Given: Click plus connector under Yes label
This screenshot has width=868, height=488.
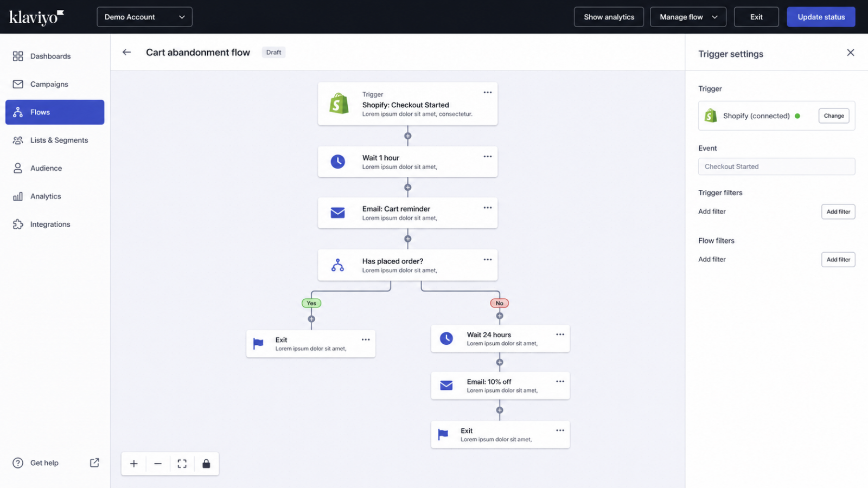Looking at the screenshot, I should [x=311, y=319].
